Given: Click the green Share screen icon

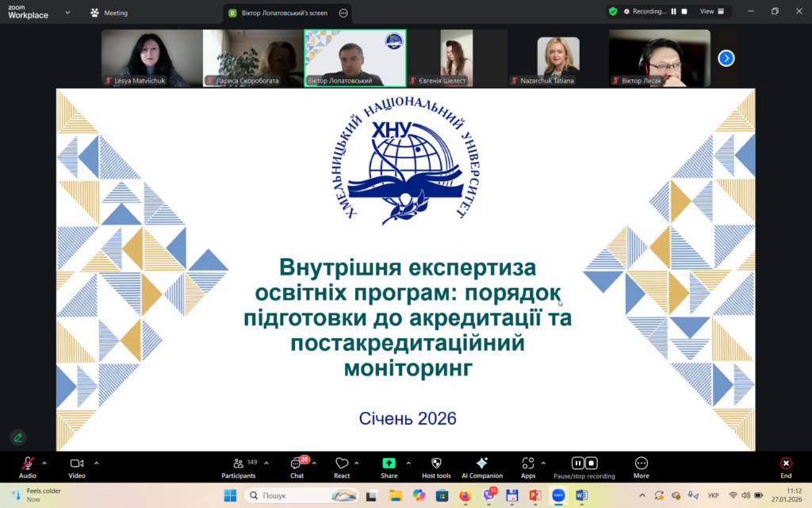Looking at the screenshot, I should coord(389,464).
